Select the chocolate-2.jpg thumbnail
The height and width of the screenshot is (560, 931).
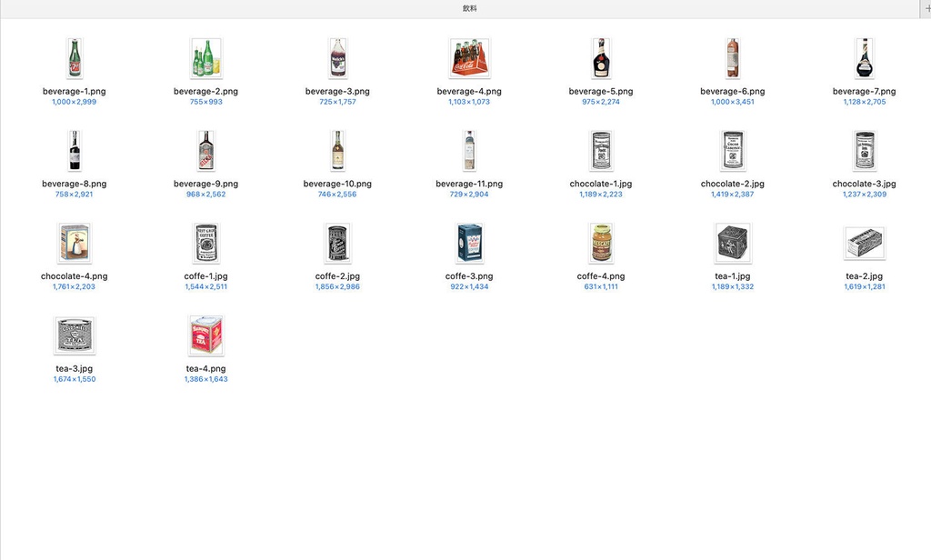tap(733, 151)
